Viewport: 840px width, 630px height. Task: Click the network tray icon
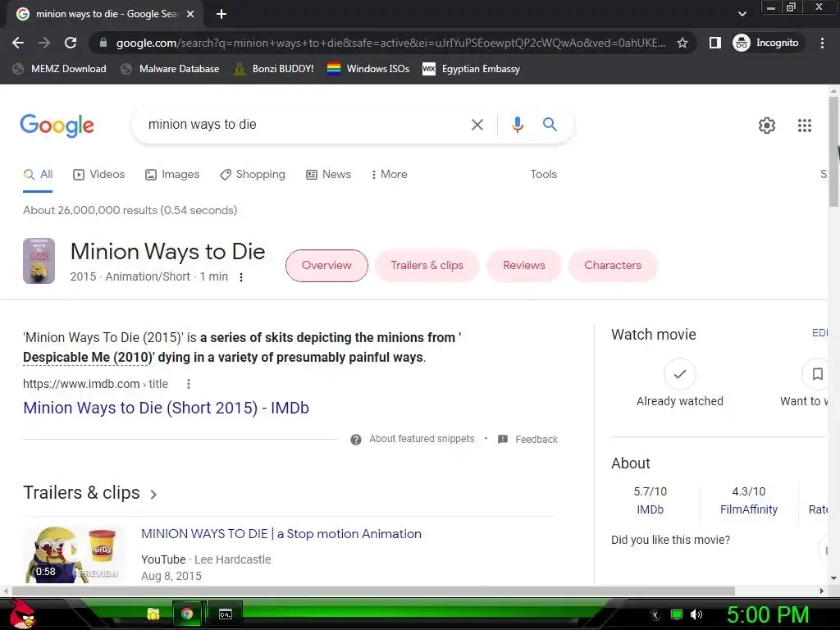677,614
